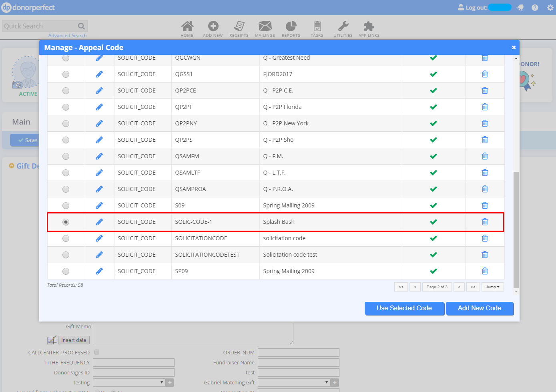This screenshot has height=392, width=556.
Task: Select the radio button for QP2PNY
Action: [66, 123]
